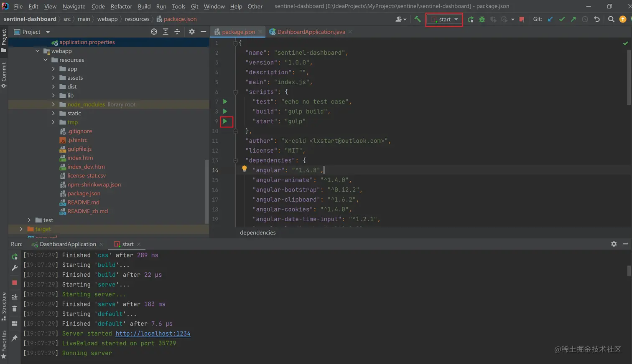Viewport: 632px width, 364px height.
Task: Click the 'dependencies' JSON breadcrumb
Action: pos(258,233)
